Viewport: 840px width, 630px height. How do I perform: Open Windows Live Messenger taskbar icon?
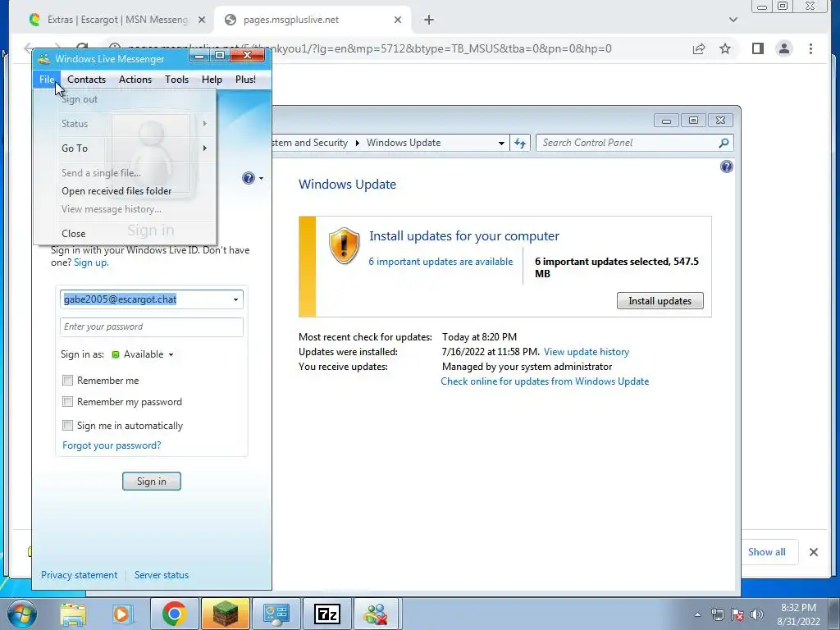377,614
